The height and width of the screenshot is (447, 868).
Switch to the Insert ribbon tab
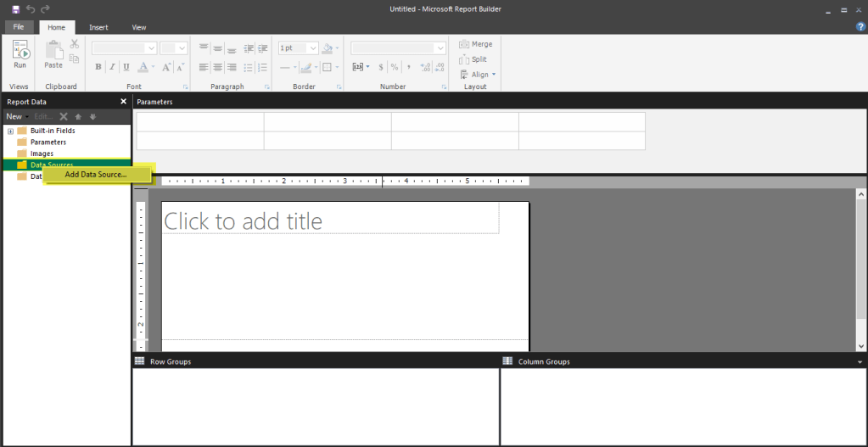click(x=98, y=28)
